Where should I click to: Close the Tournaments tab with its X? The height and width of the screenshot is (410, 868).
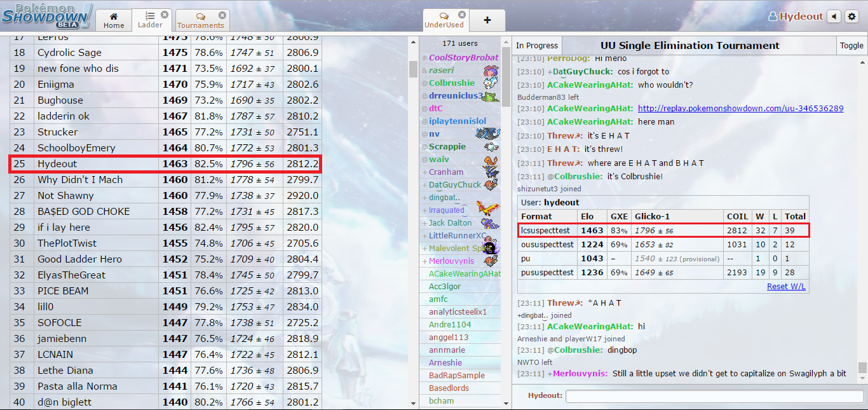[x=222, y=15]
